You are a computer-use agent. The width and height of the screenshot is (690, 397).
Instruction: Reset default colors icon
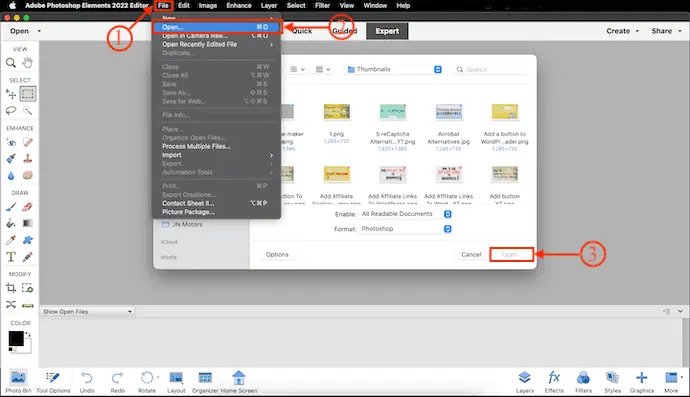point(11,349)
